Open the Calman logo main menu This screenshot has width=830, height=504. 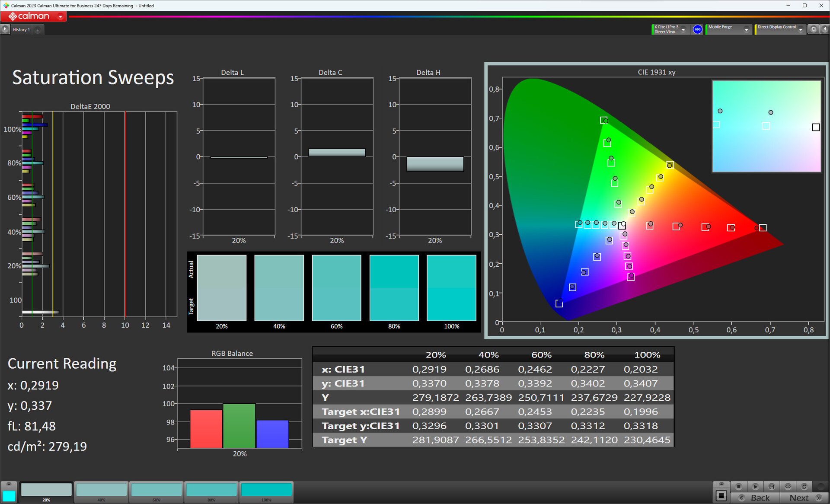(34, 16)
